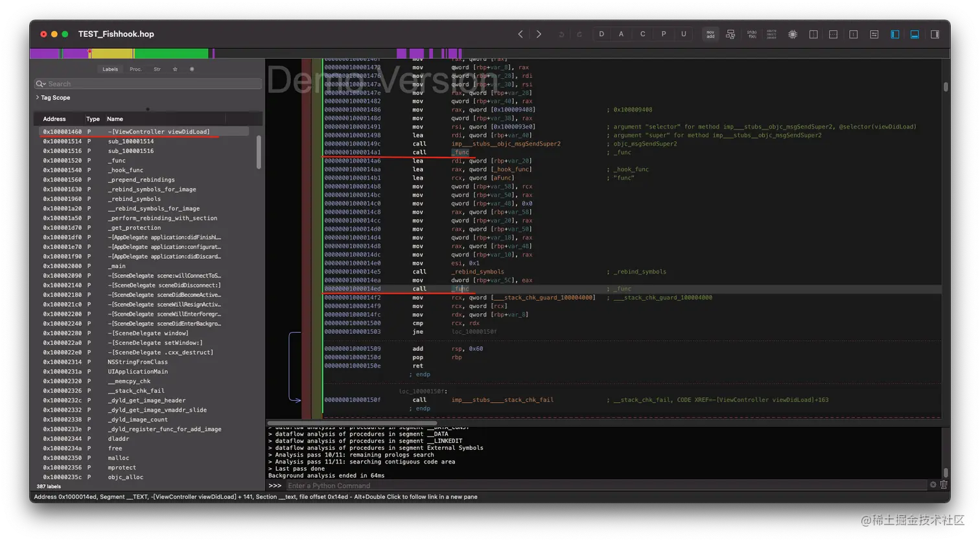
Task: Switch to assembly view (mov add)
Action: (710, 34)
